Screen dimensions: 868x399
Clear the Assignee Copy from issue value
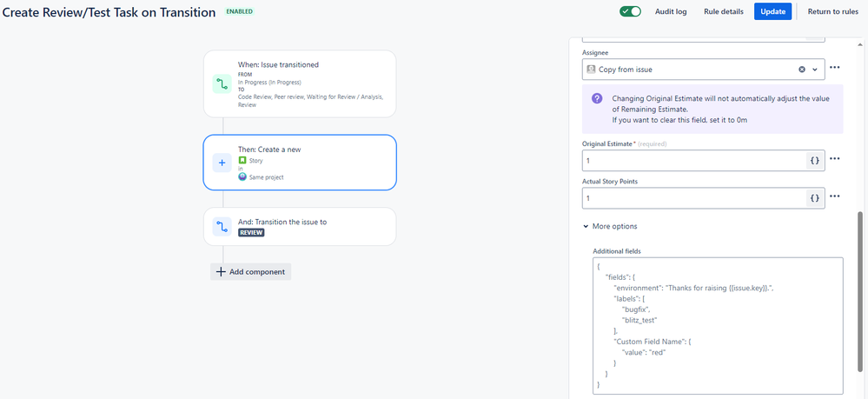coord(802,70)
